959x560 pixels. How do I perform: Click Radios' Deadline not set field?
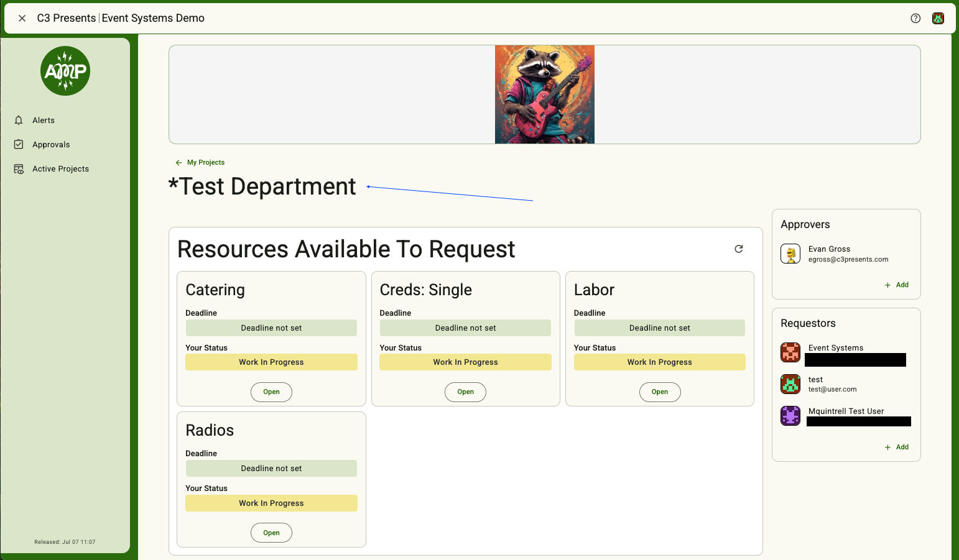click(x=271, y=468)
